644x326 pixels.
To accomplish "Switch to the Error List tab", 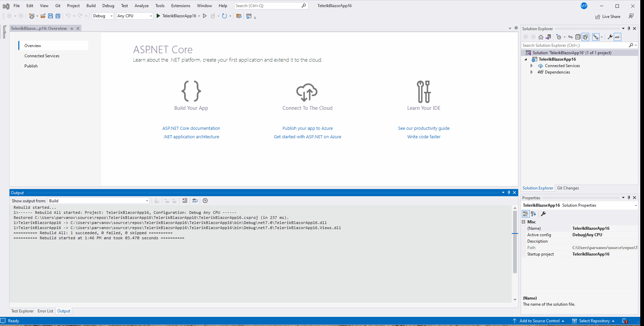I will pos(45,311).
